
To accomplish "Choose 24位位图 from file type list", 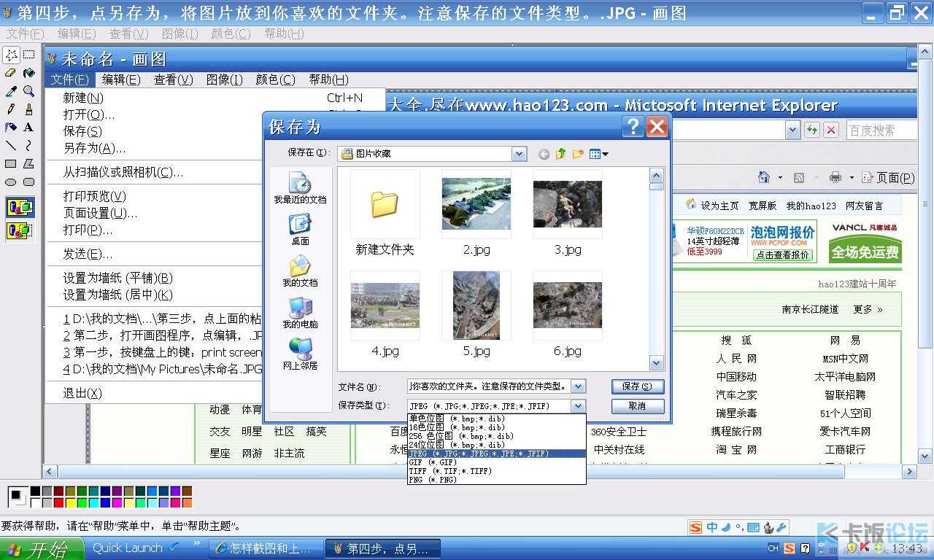I will coord(497,445).
